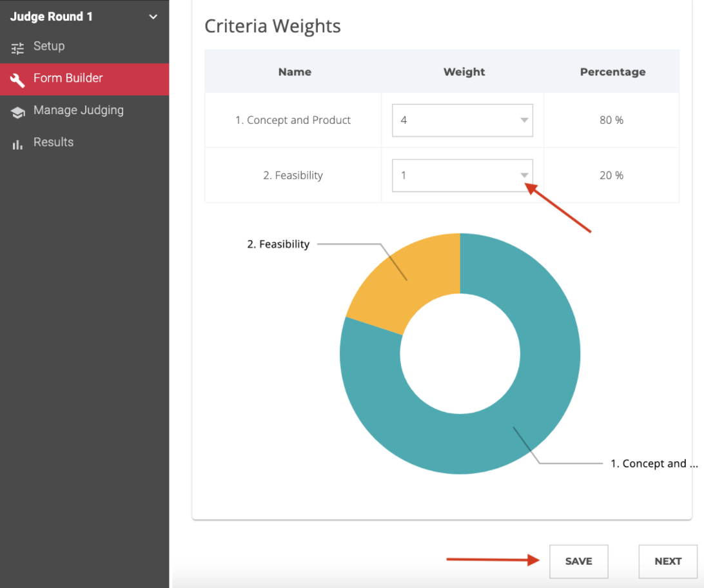704x588 pixels.
Task: Click the Manage Judging graduation cap icon
Action: [17, 112]
